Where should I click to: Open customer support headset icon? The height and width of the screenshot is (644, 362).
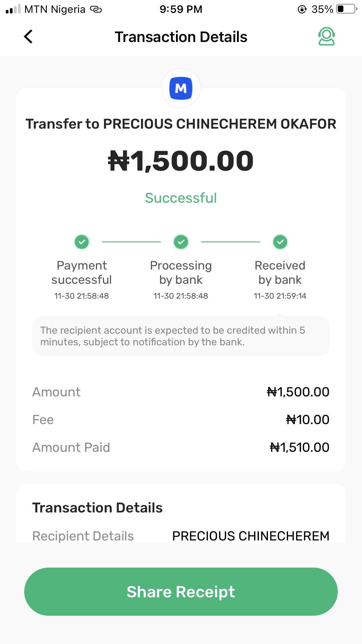click(326, 36)
